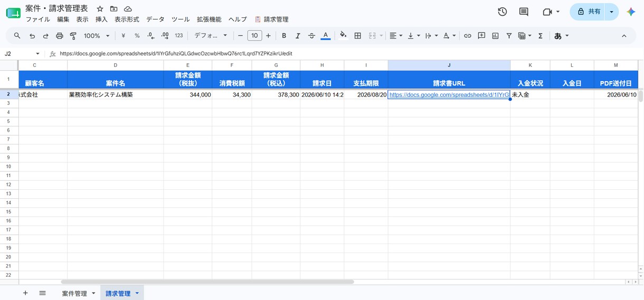This screenshot has height=300, width=644.
Task: Click the horizontal scrollbar
Action: (x=207, y=282)
